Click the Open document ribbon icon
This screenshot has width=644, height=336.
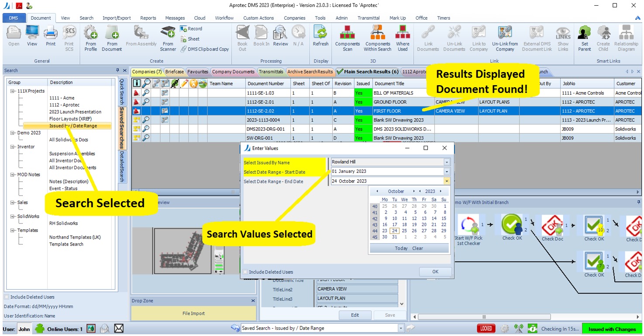tap(14, 36)
